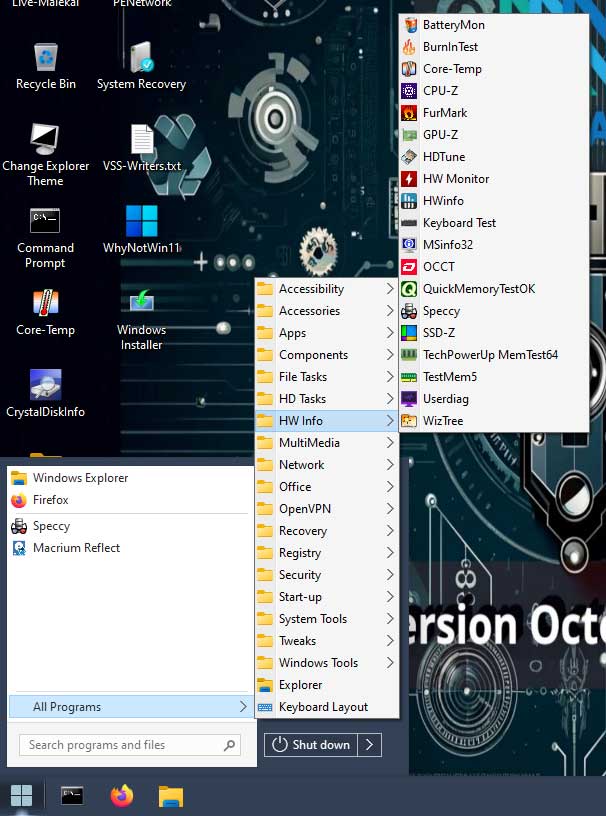
Task: Open Userdiag
Action: coord(494,399)
